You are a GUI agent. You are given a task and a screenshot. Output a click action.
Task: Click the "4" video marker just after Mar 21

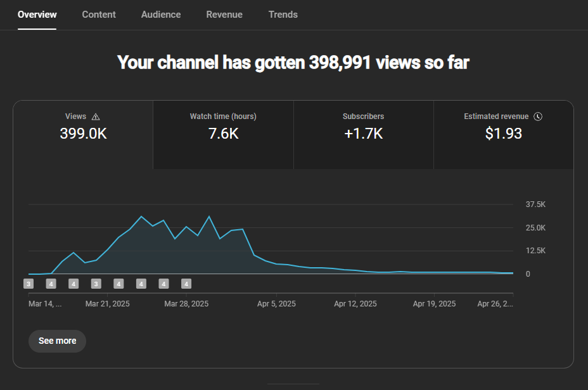click(118, 284)
